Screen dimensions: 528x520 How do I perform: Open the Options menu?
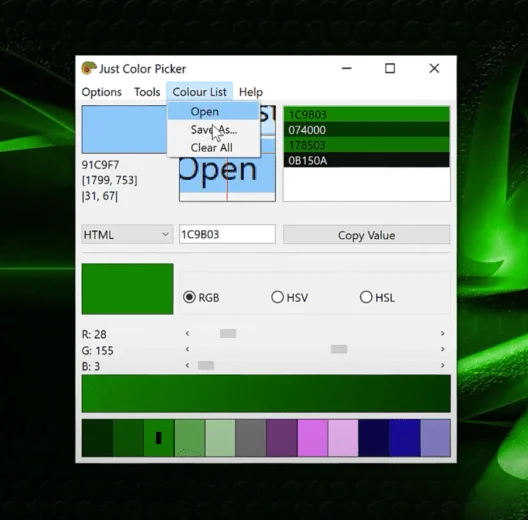coord(101,92)
